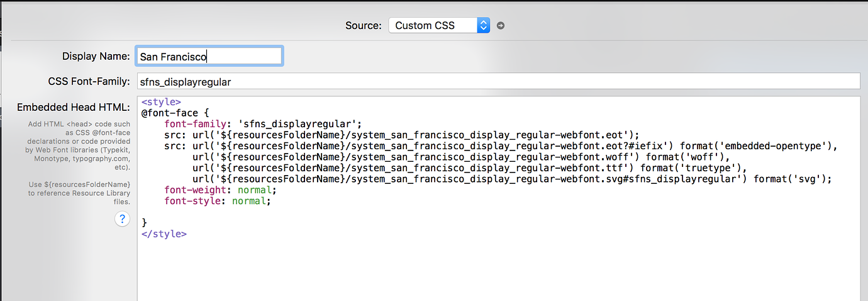Screen dimensions: 868x301
Task: Open the help question mark button
Action: click(121, 219)
